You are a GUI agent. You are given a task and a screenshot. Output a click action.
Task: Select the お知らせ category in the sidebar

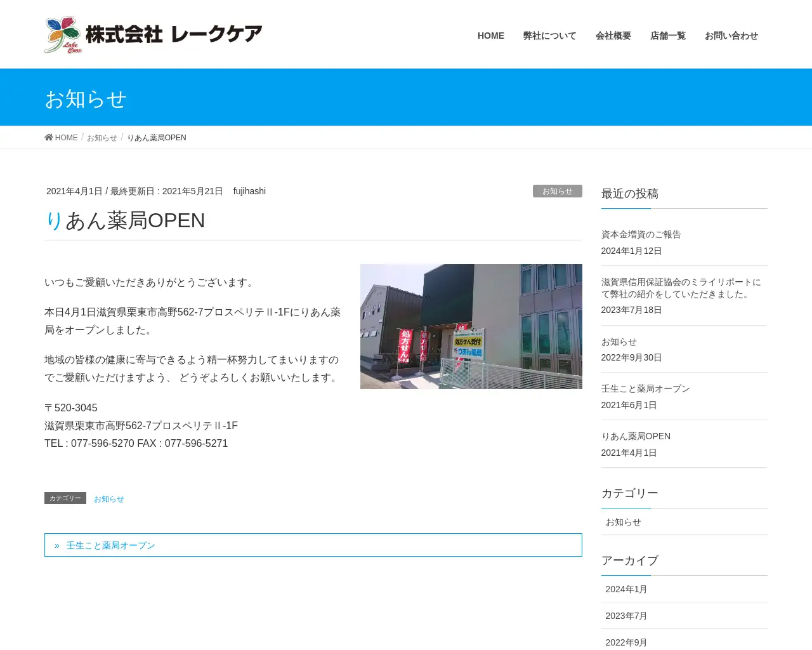(624, 522)
